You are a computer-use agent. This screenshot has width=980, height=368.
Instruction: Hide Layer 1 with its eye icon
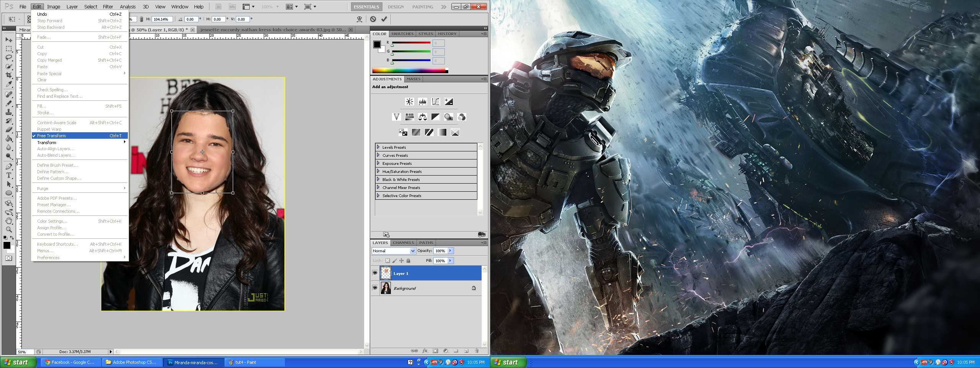click(375, 273)
